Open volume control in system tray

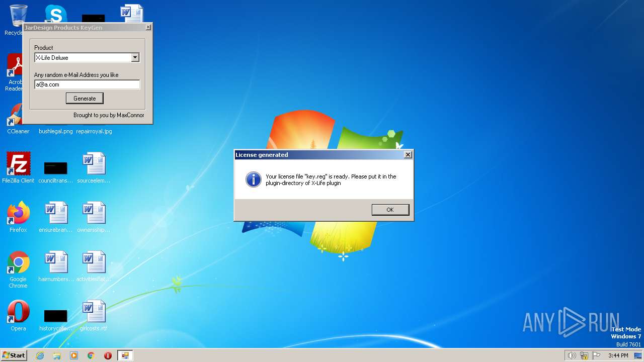point(572,355)
